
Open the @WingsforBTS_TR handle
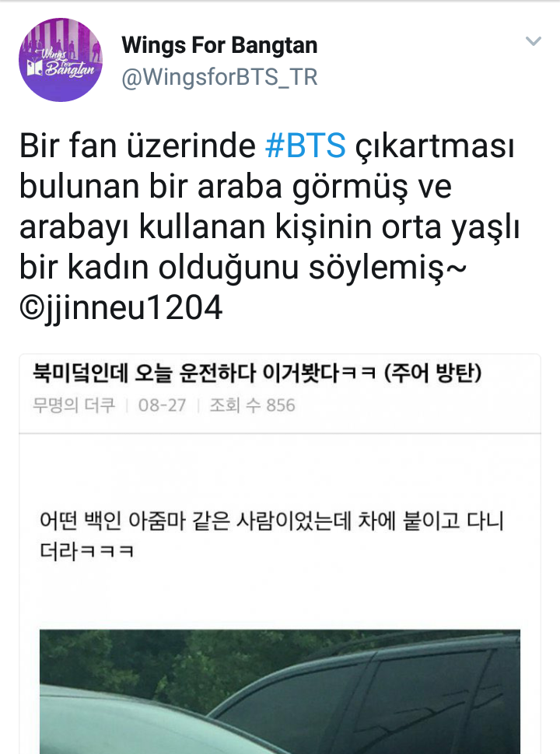[x=219, y=77]
